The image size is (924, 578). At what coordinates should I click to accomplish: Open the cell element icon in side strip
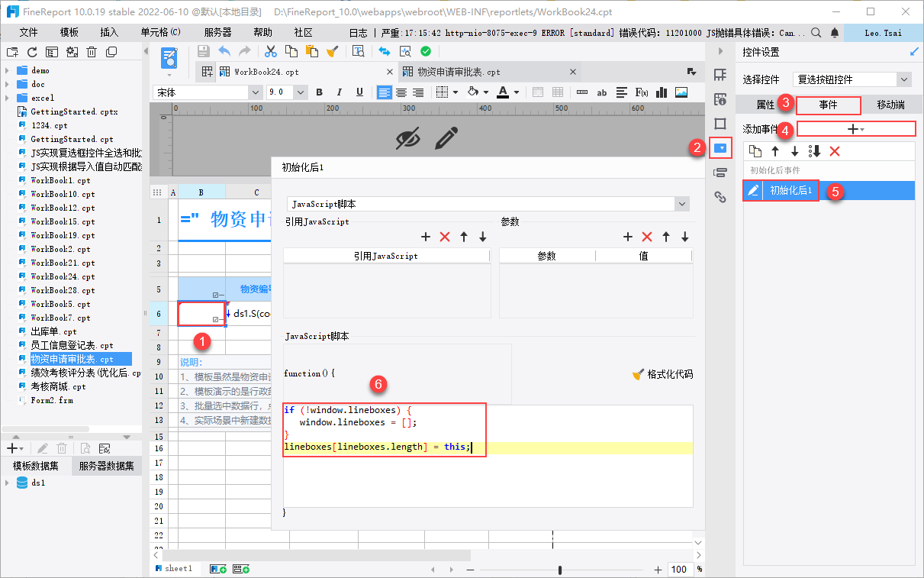720,74
